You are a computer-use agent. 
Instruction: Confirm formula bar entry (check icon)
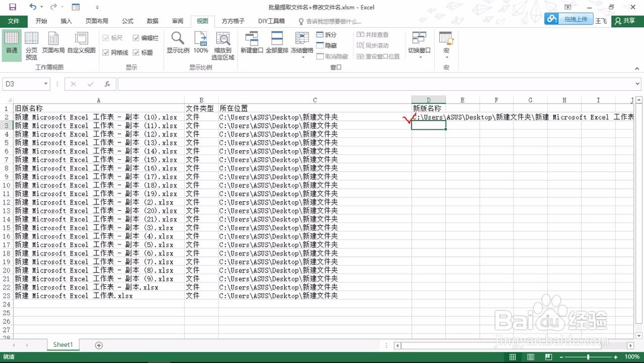(90, 84)
